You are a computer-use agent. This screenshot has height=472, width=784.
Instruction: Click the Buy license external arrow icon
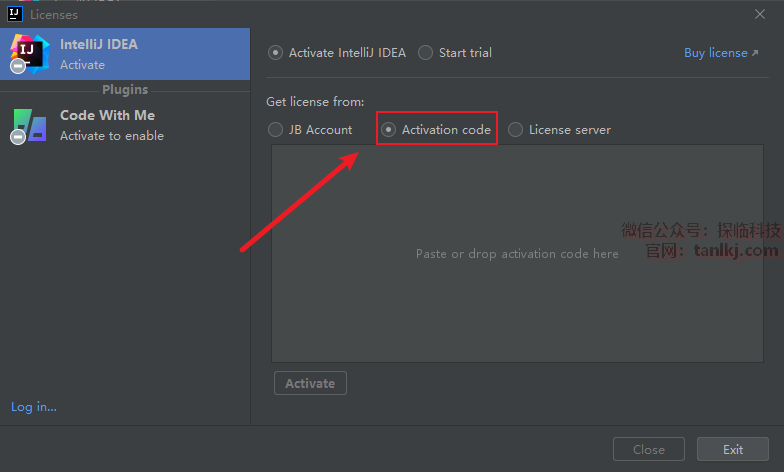pos(755,53)
